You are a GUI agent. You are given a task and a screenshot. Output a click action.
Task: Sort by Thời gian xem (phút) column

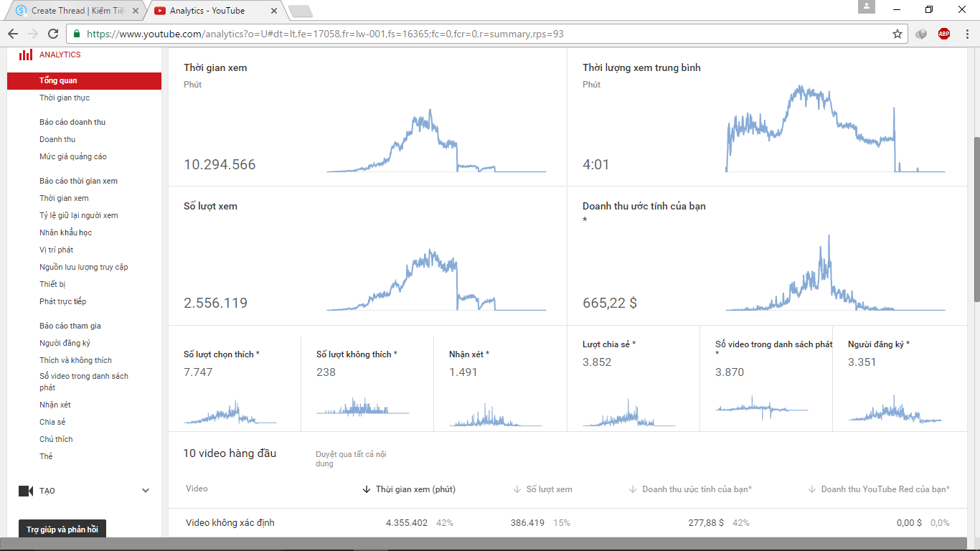pos(410,489)
